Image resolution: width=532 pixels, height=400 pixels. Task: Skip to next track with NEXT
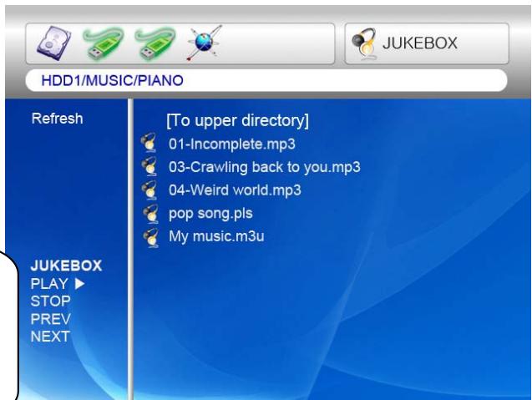[50, 337]
